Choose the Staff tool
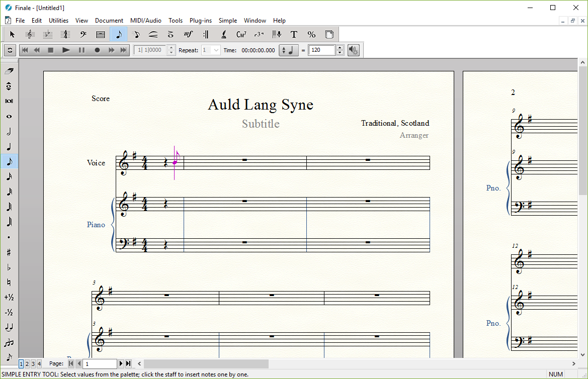 (30, 35)
